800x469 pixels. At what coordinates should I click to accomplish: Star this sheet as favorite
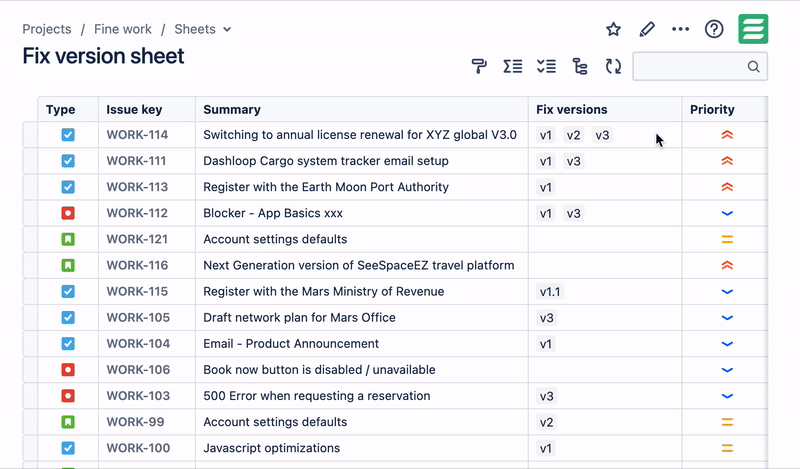click(x=613, y=29)
